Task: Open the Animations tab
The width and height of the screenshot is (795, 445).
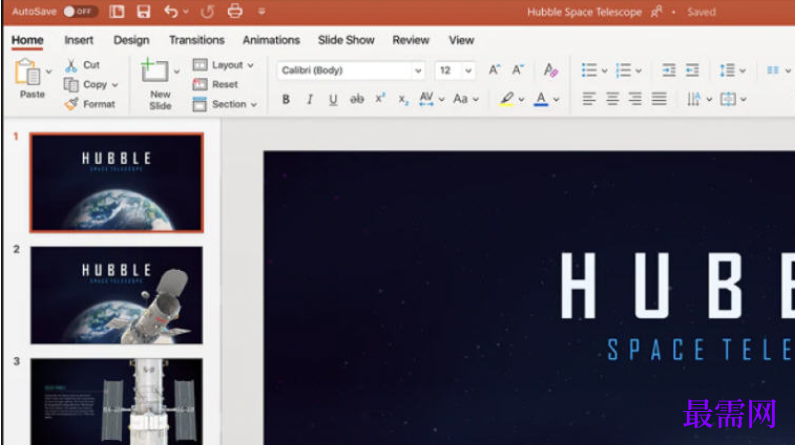Action: point(271,40)
